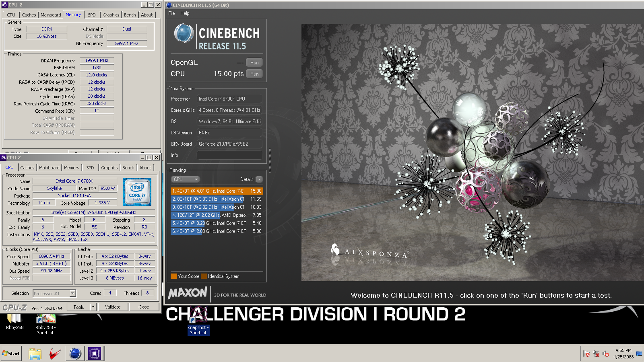Click the Multiplier value x 61.0
The image size is (644, 362).
(x=52, y=263)
